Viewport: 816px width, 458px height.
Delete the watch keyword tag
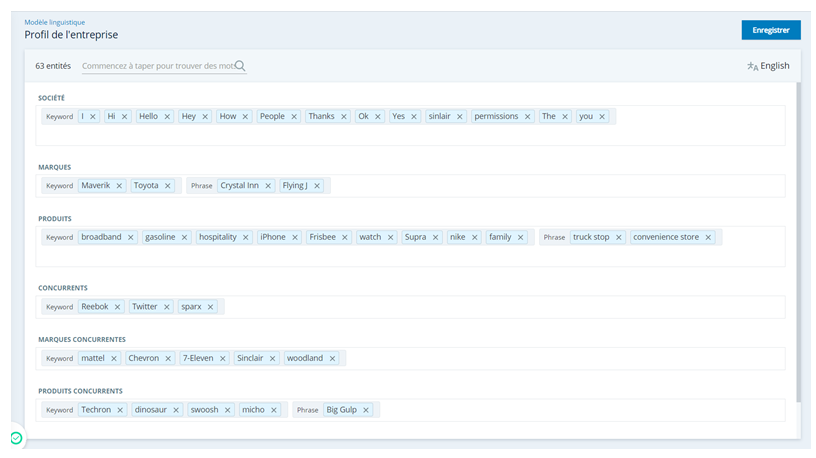tap(390, 237)
